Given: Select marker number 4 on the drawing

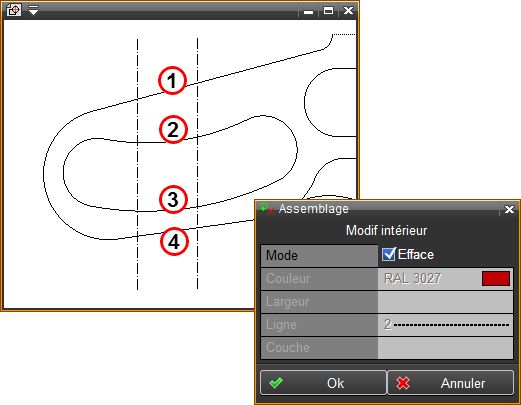Looking at the screenshot, I should pyautogui.click(x=174, y=242).
